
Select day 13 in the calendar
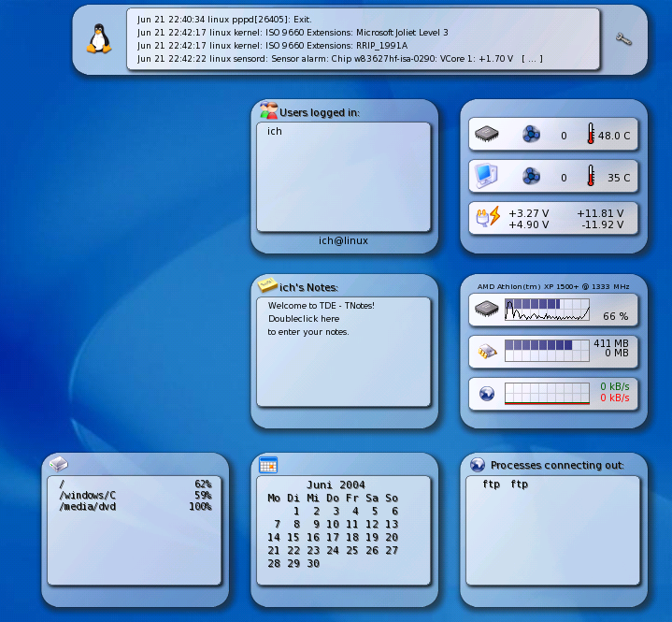click(392, 524)
